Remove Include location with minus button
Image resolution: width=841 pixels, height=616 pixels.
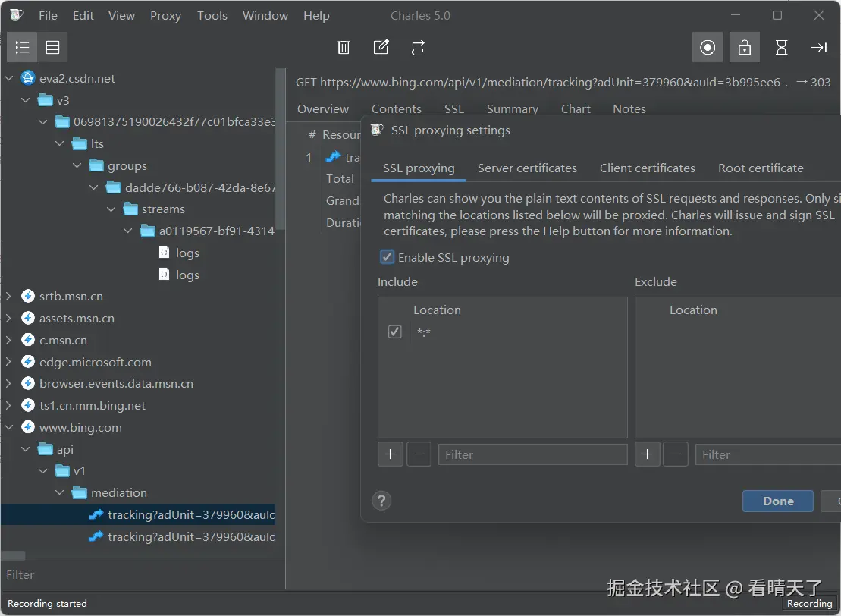click(x=419, y=455)
